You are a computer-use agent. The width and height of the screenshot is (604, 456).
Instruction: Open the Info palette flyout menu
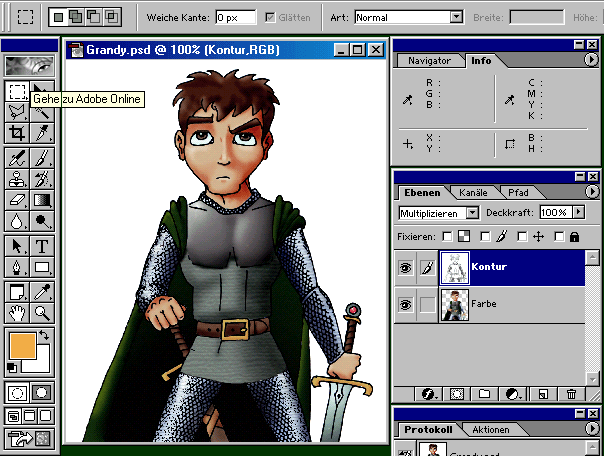click(x=591, y=60)
